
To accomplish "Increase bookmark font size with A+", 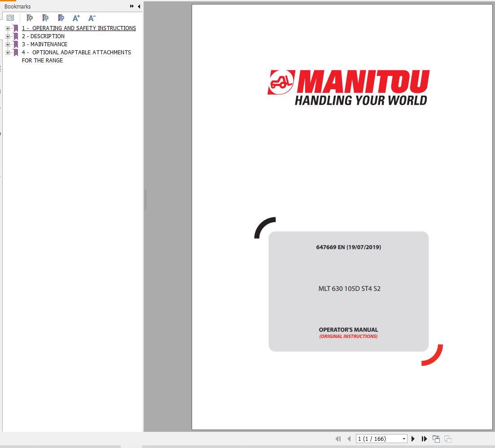I will (x=76, y=18).
